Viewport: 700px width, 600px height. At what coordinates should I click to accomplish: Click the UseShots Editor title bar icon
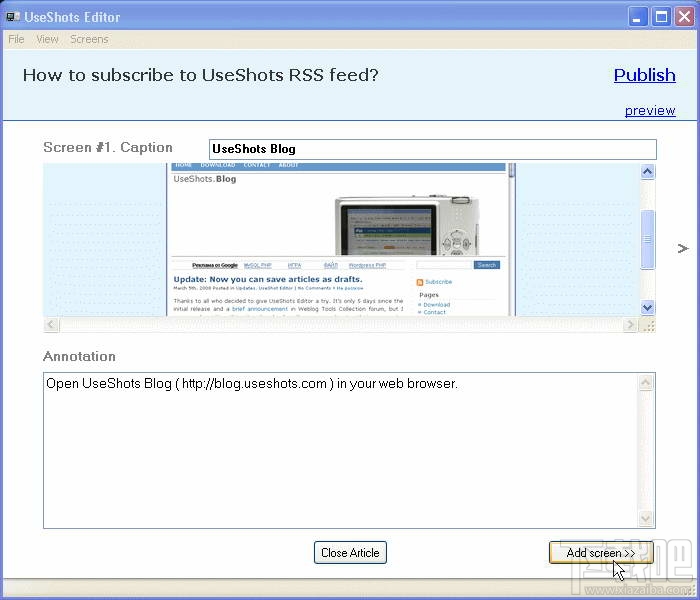point(13,17)
